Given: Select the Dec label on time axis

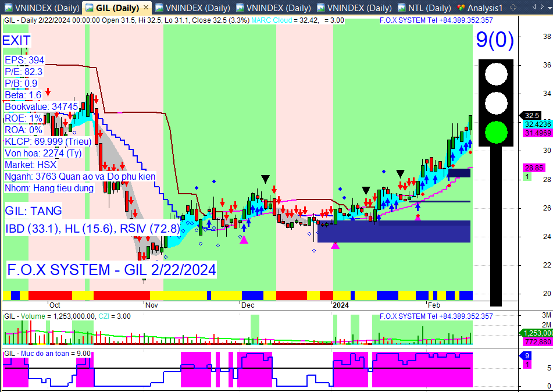Looking at the screenshot, I should click(x=248, y=305).
